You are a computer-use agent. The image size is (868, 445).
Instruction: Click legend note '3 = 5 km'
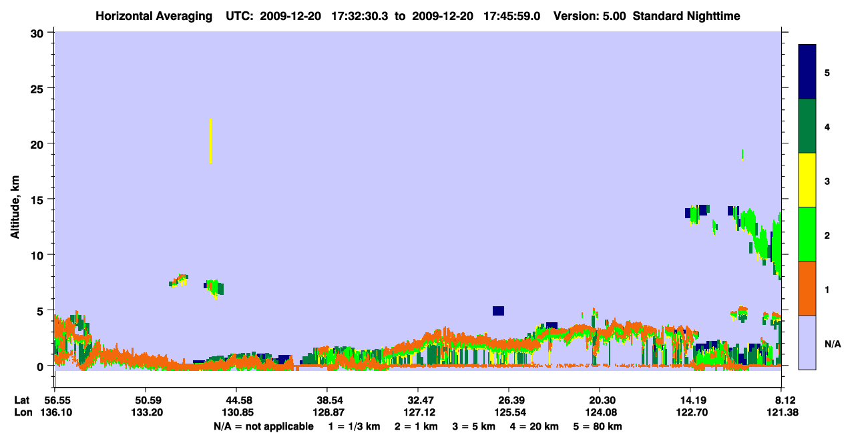point(475,426)
